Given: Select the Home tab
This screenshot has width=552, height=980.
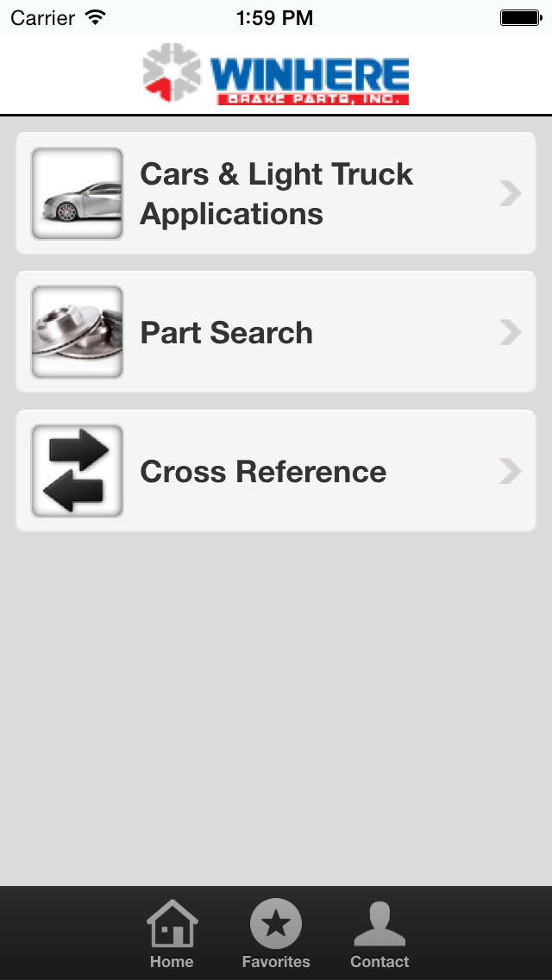Looking at the screenshot, I should [x=172, y=932].
